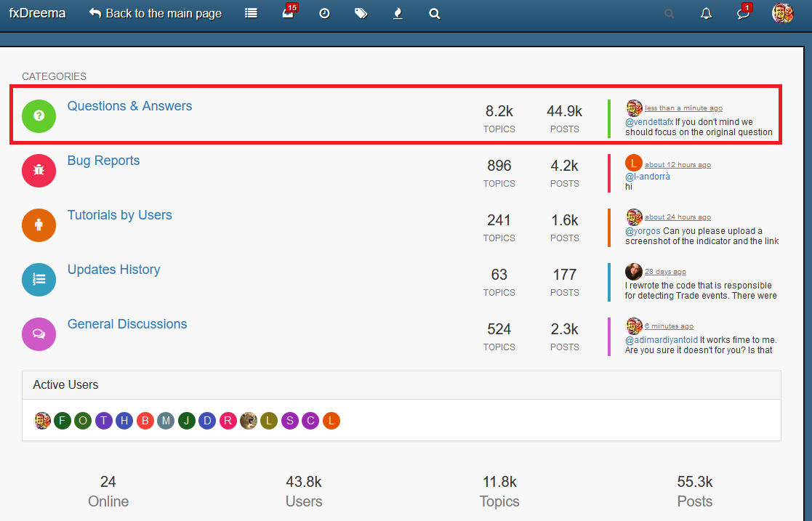The width and height of the screenshot is (812, 521).
Task: Click the 'less than a minute ago' timestamp
Action: pyautogui.click(x=683, y=108)
